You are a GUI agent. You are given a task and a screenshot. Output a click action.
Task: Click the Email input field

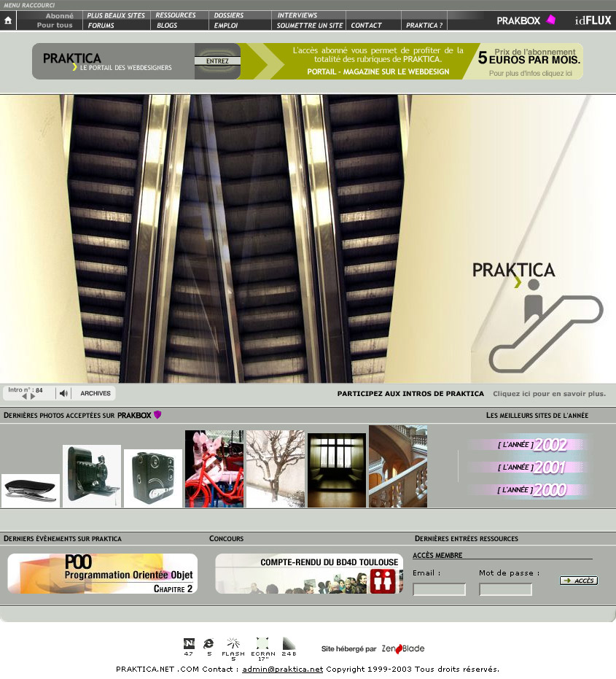[x=439, y=589]
